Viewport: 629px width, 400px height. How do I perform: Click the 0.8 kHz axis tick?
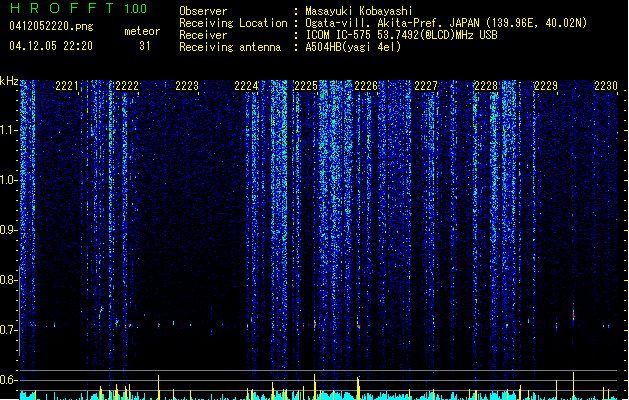[8, 280]
